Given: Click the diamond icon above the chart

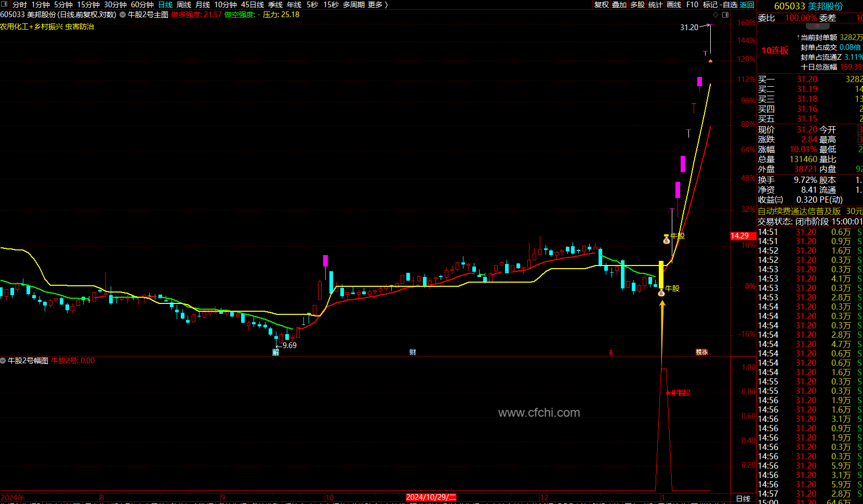Looking at the screenshot, I should coord(716,15).
